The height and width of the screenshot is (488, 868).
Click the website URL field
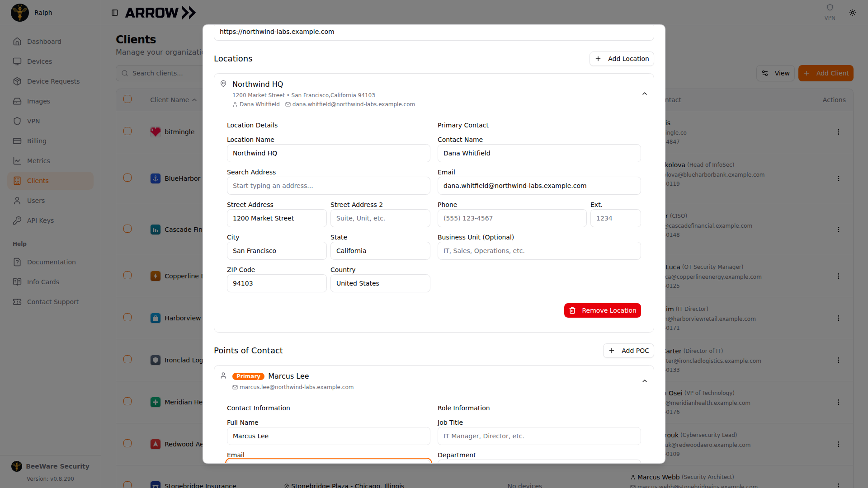[434, 32]
